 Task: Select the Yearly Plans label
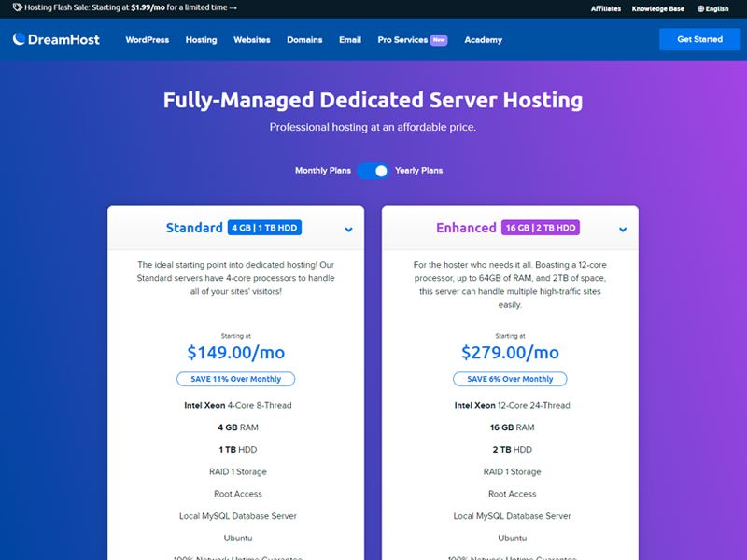(x=418, y=171)
